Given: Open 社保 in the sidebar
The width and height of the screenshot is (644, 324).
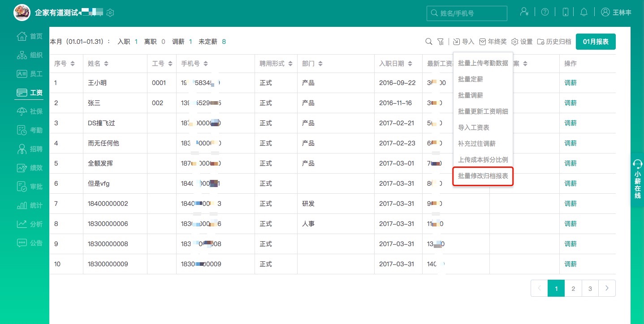Looking at the screenshot, I should (30, 111).
